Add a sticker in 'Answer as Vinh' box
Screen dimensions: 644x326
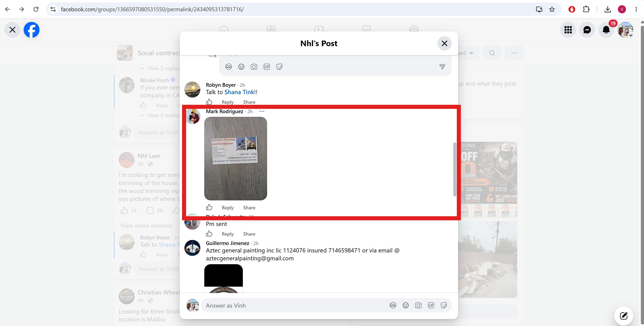coord(444,305)
